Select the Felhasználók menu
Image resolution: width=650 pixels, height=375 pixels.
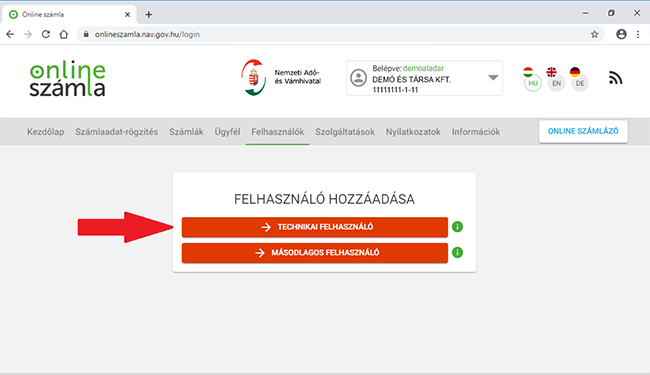coord(278,132)
